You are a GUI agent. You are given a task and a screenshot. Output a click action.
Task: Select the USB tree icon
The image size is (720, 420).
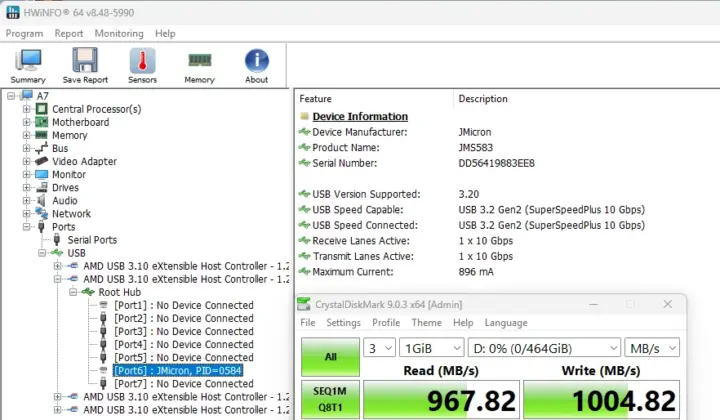pyautogui.click(x=57, y=253)
